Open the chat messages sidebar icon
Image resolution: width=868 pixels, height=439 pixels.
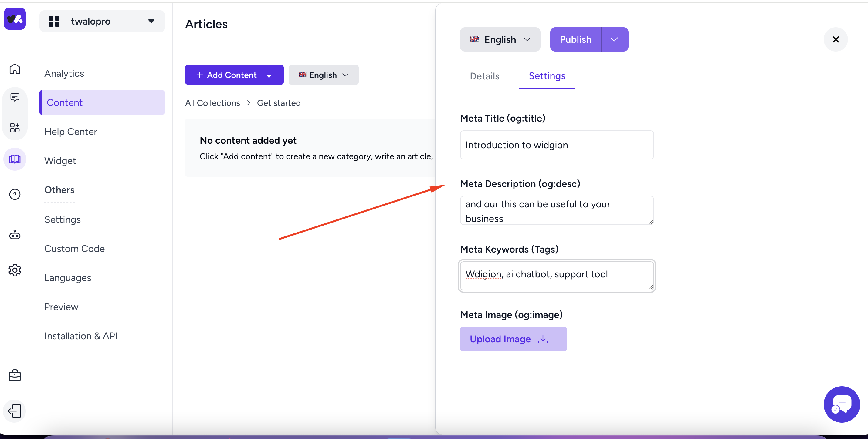pos(15,98)
